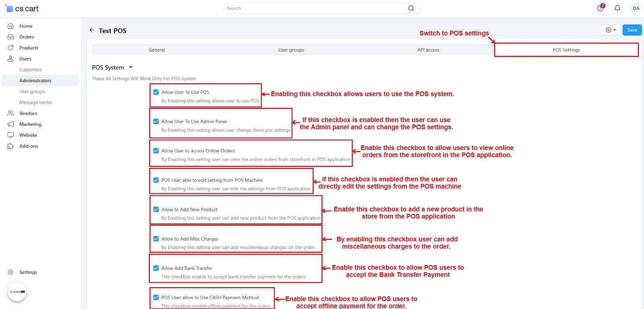Click the CS-Cart logo
Screen dimensions: 644x309
coord(22,8)
